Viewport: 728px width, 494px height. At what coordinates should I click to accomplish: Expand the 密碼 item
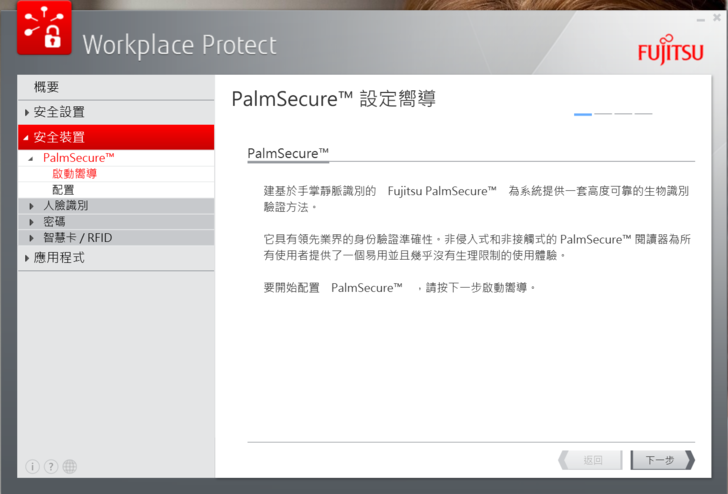[54, 221]
